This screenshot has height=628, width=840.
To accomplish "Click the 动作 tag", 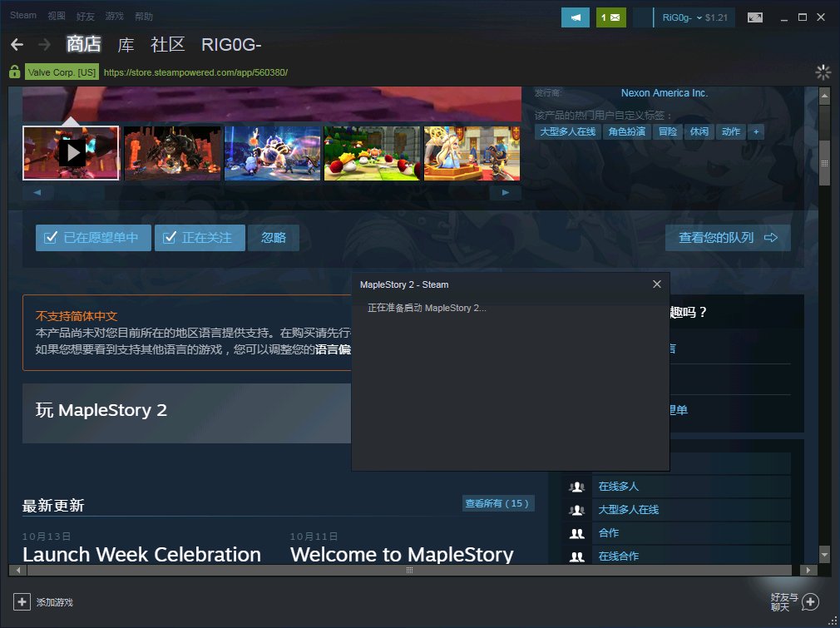I will pyautogui.click(x=731, y=131).
